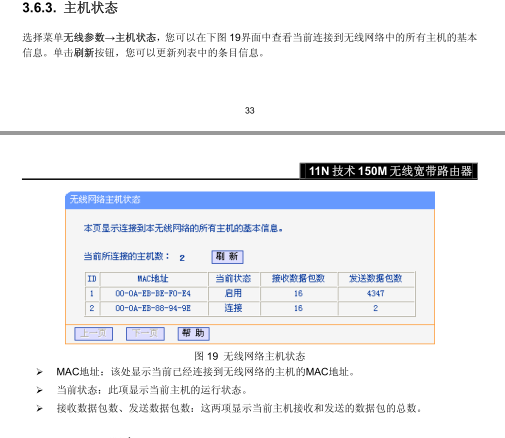Click the text 本页显示连接到本无线网络的所有主机的基本信息
This screenshot has height=438, width=505.
[183, 228]
